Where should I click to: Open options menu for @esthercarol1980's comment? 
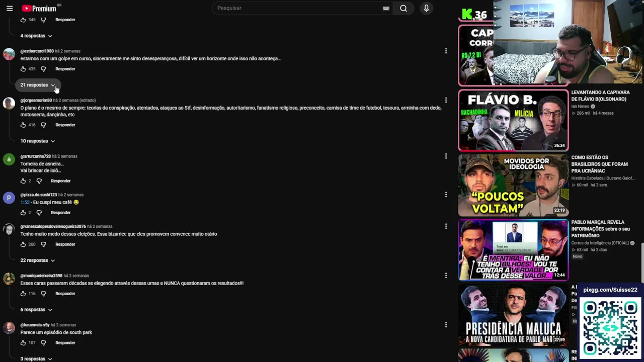(x=446, y=51)
